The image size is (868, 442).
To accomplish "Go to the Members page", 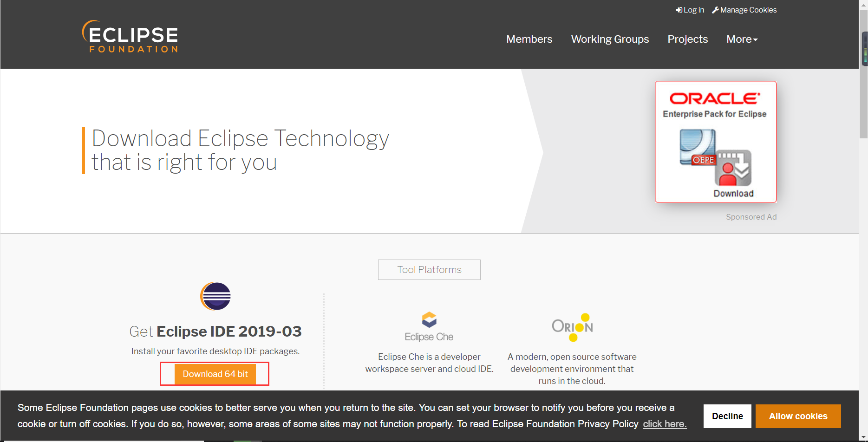I will (529, 39).
